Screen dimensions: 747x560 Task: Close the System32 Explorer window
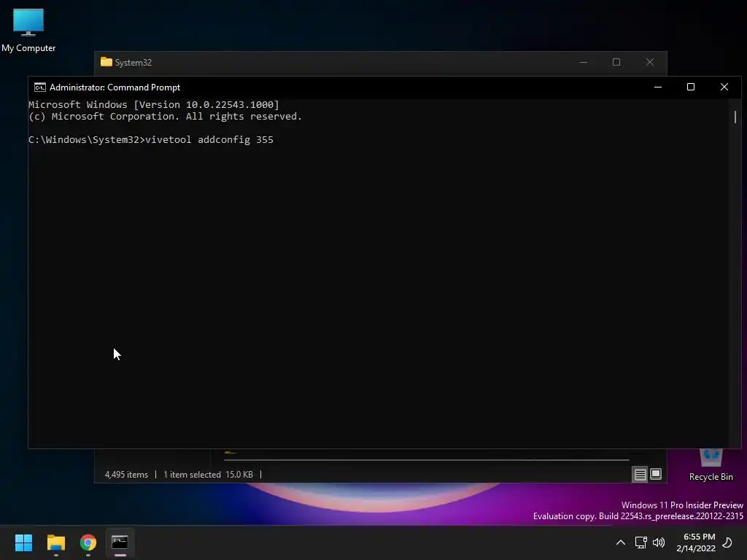pos(650,63)
